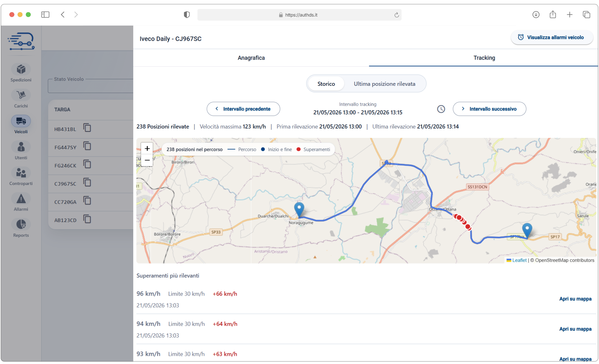The width and height of the screenshot is (599, 364).
Task: Copy plate FG246CK with copy icon
Action: [x=87, y=164]
